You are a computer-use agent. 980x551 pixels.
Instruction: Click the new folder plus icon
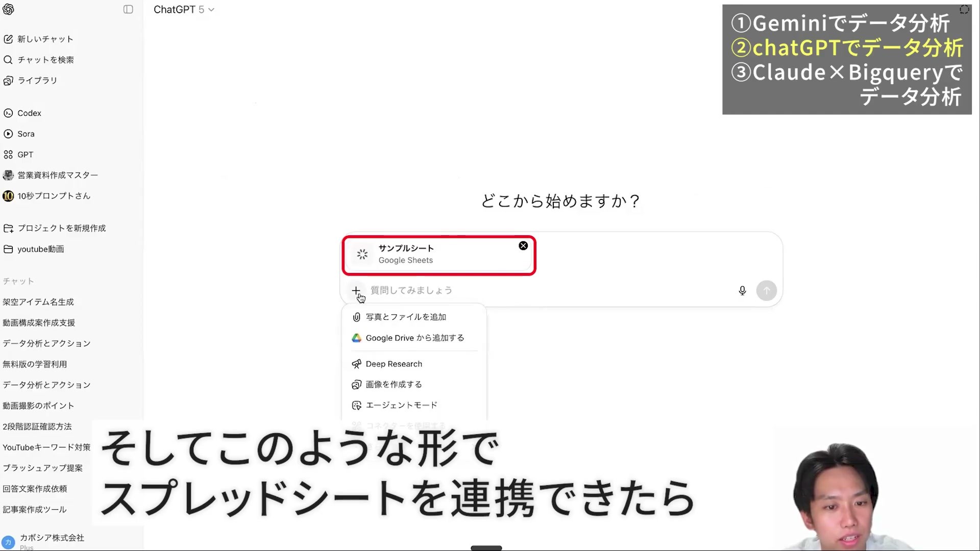(8, 229)
